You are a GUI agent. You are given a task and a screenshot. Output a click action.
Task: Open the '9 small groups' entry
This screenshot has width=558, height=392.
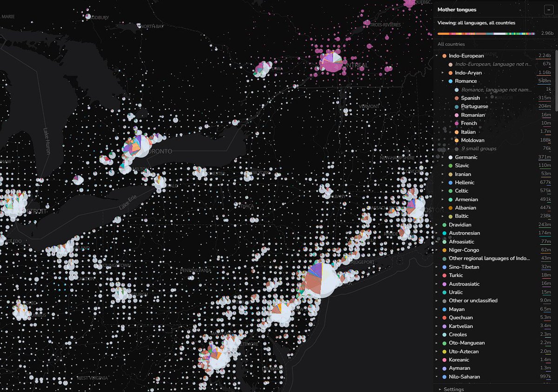point(478,149)
